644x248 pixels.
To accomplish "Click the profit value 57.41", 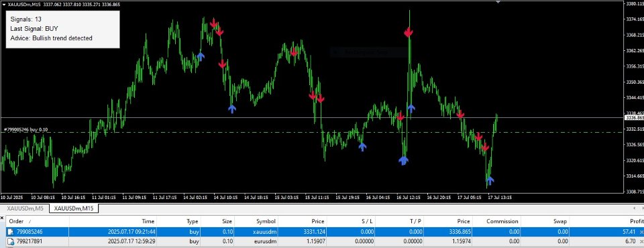I will click(x=629, y=232).
